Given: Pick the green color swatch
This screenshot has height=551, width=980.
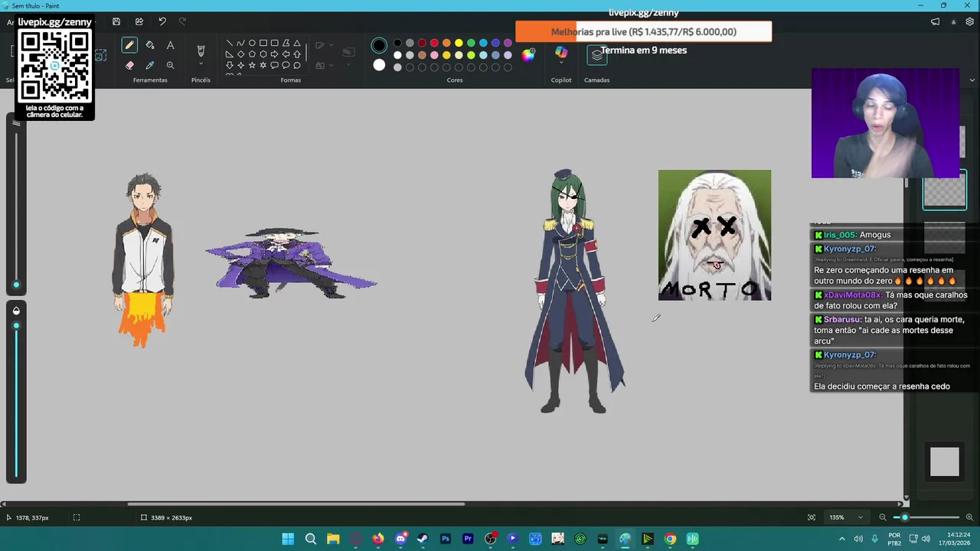Looking at the screenshot, I should [471, 43].
